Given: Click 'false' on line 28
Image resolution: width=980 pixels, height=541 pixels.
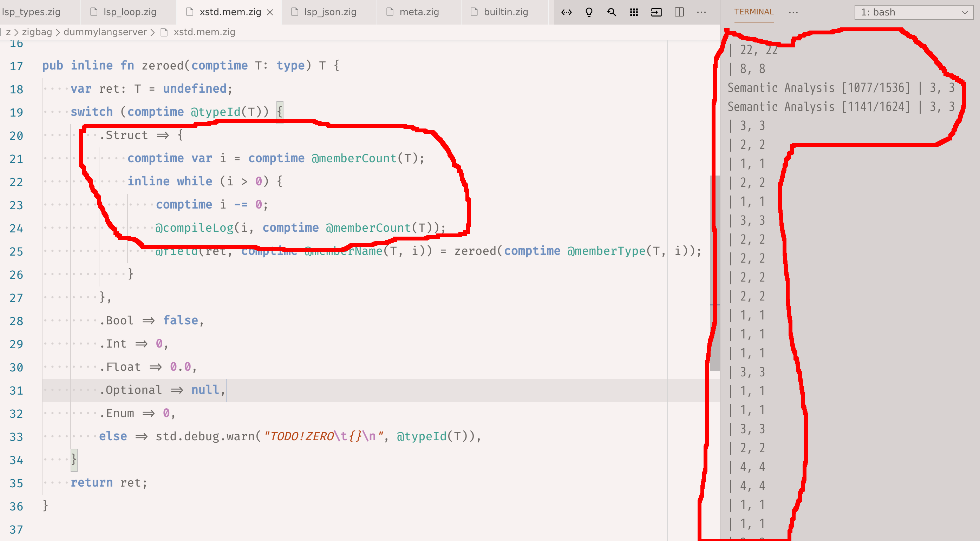Looking at the screenshot, I should pos(181,321).
